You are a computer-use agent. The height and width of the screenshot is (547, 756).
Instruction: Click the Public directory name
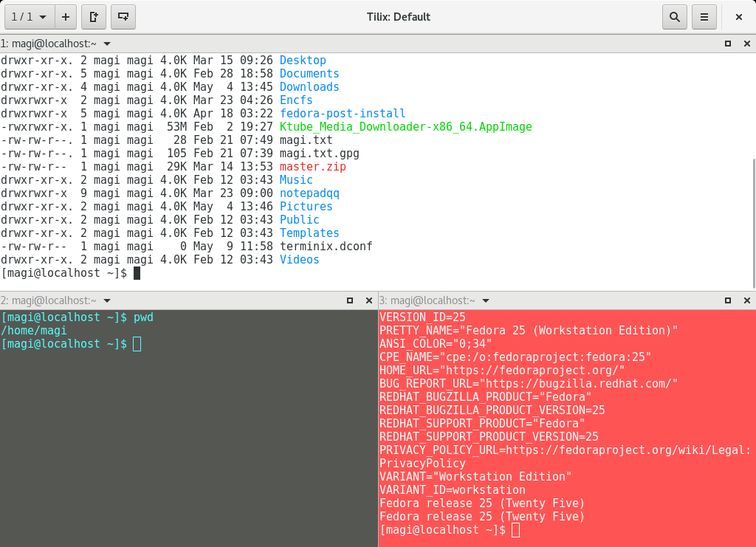click(x=300, y=220)
